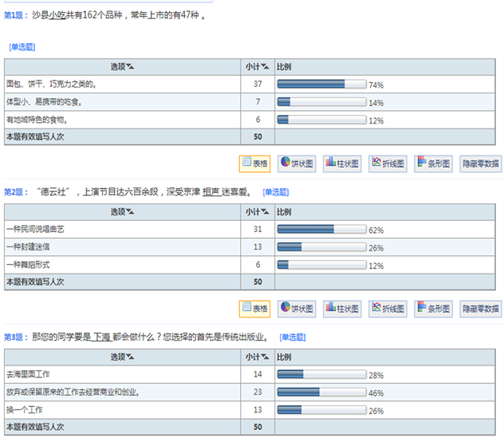Sort question 1 by the 选项 column
Screen dimensions: 504x438
(x=122, y=66)
